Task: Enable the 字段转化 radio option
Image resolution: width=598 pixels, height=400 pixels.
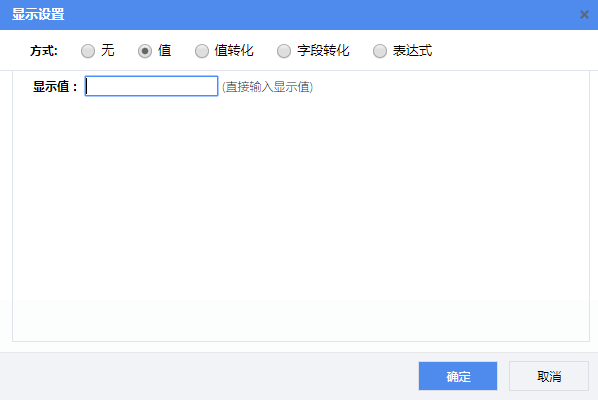Action: point(284,51)
